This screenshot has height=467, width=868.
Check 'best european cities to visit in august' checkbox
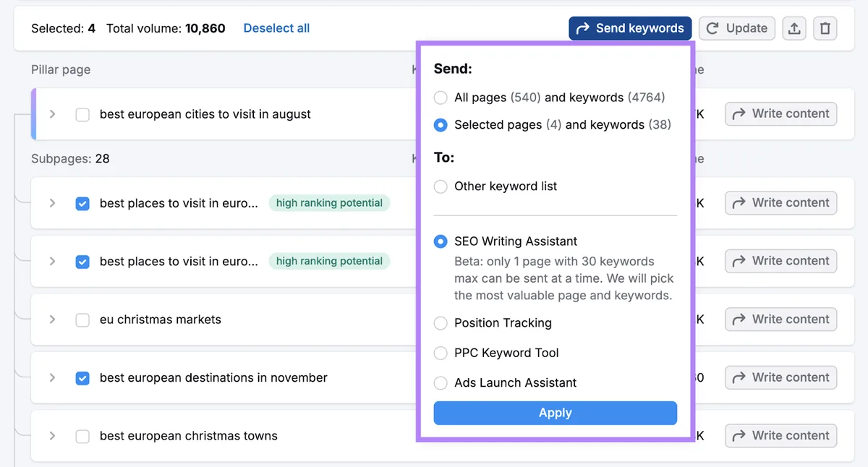(82, 114)
